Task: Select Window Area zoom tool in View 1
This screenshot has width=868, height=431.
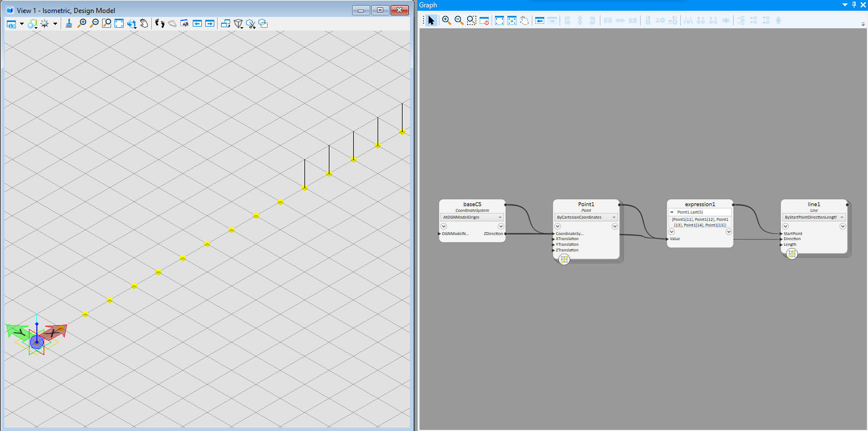Action: coord(107,24)
